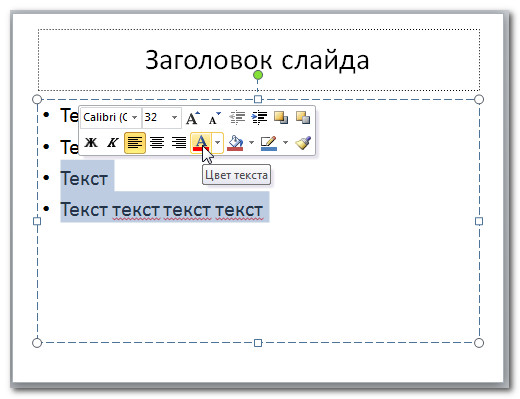Apply the red font color button
The width and height of the screenshot is (520, 399).
201,143
